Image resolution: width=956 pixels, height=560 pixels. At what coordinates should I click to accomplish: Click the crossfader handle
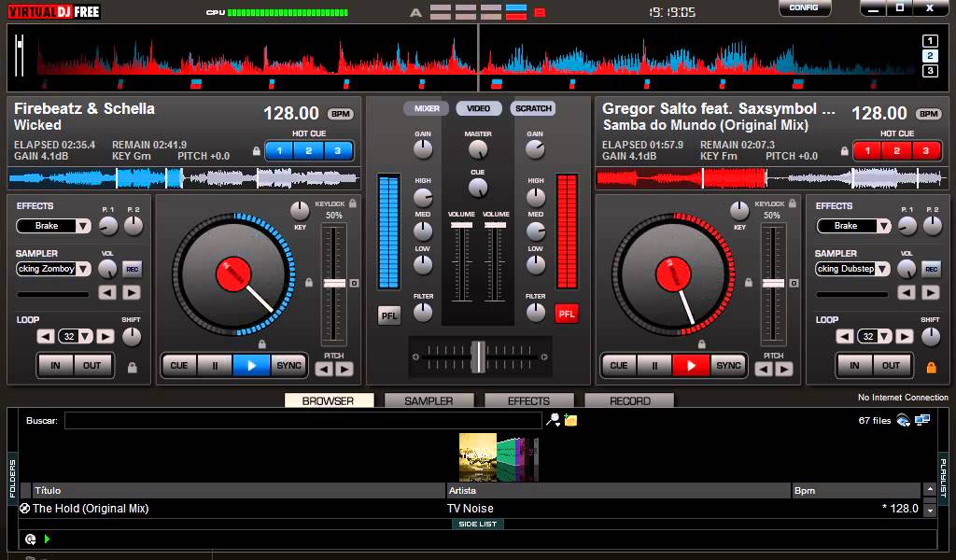(479, 357)
